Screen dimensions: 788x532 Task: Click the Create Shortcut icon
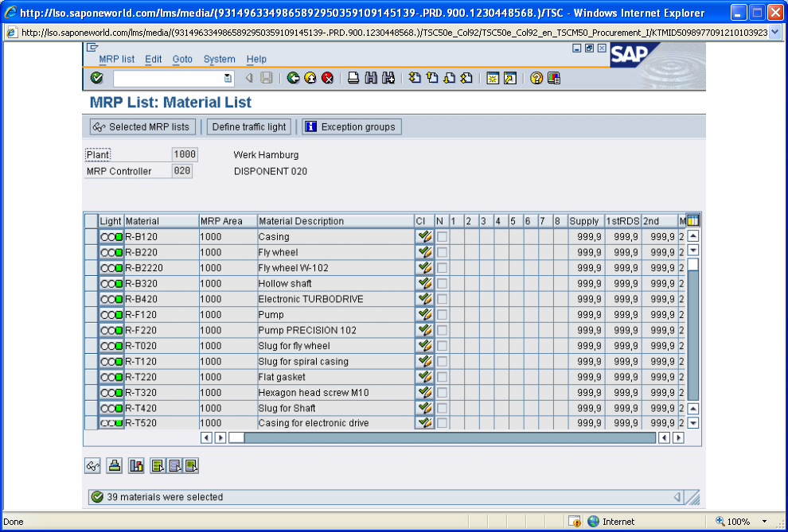pyautogui.click(x=510, y=78)
